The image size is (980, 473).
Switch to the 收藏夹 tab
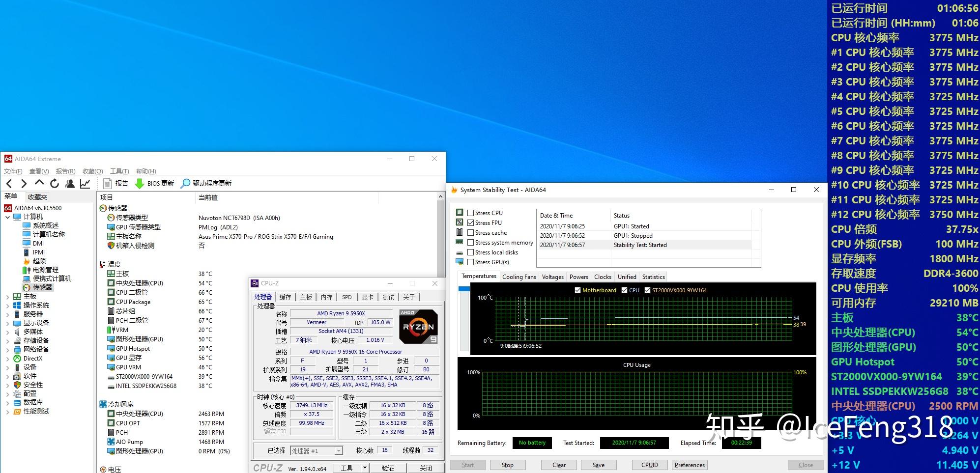pyautogui.click(x=37, y=197)
